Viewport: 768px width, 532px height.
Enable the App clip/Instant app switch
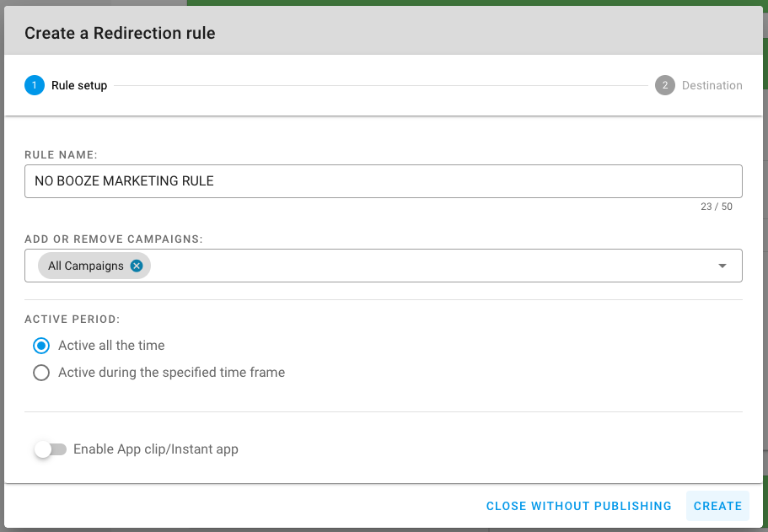(51, 449)
